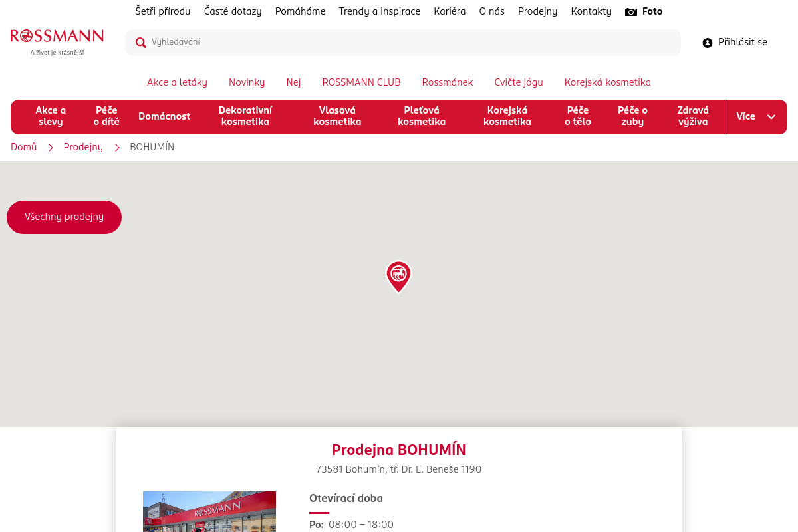
Task: Select Zdravá výživa category
Action: (x=693, y=116)
